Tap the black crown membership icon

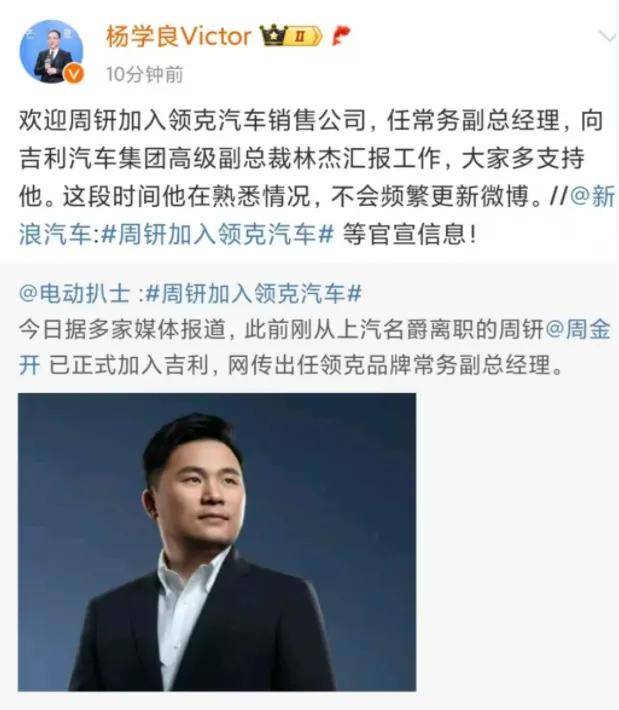[x=274, y=35]
